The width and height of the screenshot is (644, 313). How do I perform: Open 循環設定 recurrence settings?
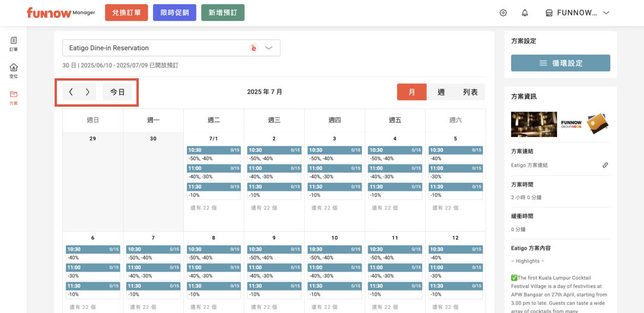click(x=560, y=63)
